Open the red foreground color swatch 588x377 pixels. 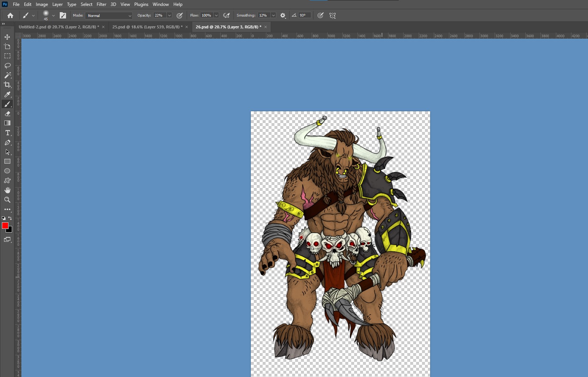tap(5, 226)
